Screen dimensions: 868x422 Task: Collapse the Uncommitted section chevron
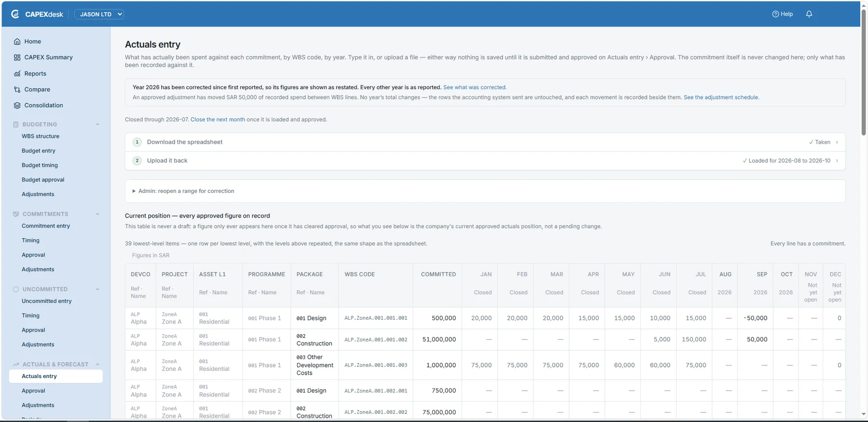coord(97,289)
